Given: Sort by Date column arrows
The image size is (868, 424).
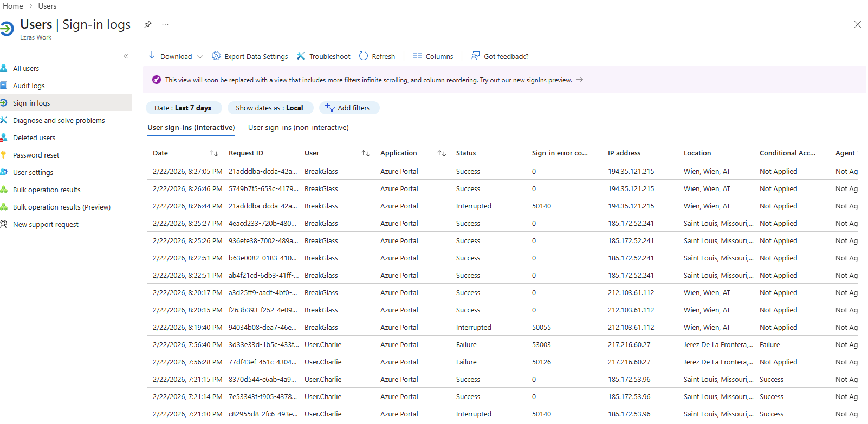Looking at the screenshot, I should 214,153.
